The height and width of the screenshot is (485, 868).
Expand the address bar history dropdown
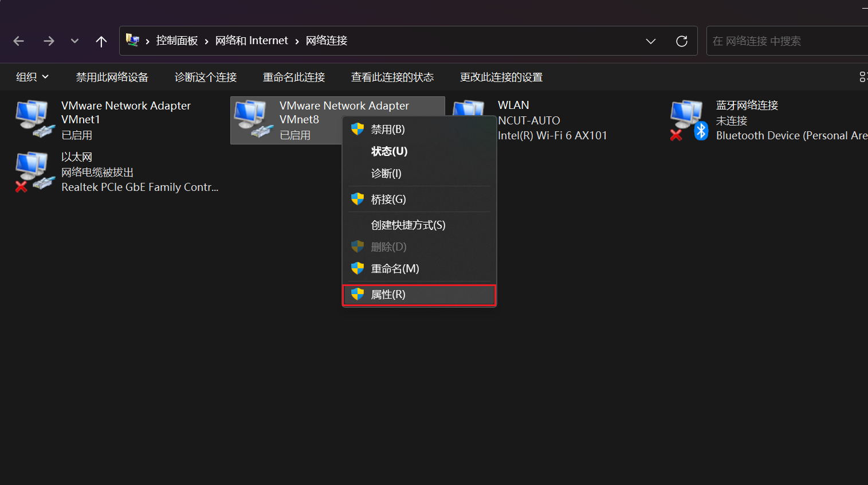(651, 41)
